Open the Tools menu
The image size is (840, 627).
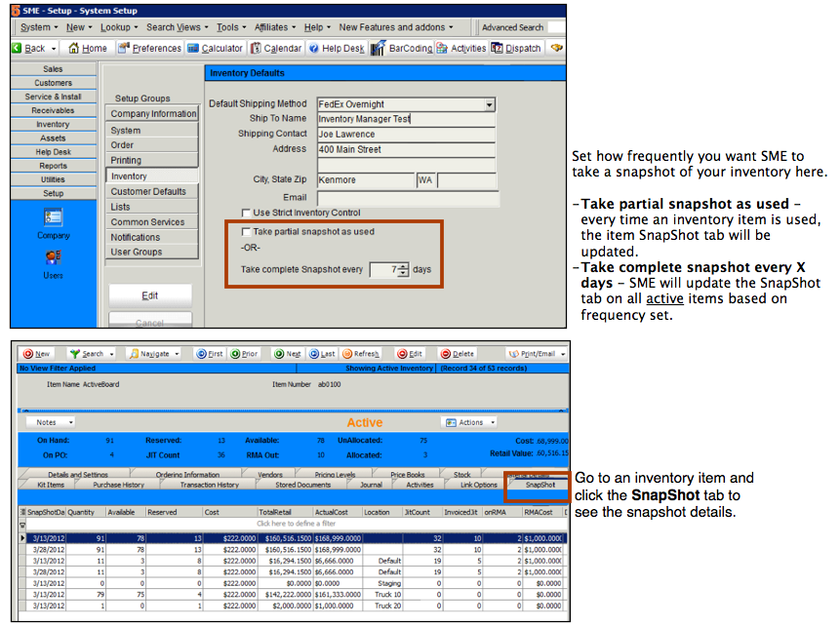point(231,27)
